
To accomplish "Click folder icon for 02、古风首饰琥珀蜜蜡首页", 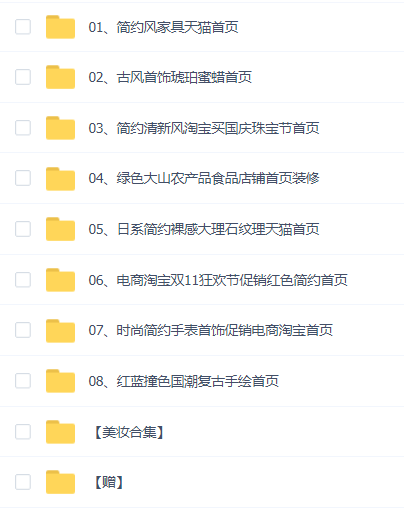I will pyautogui.click(x=60, y=77).
